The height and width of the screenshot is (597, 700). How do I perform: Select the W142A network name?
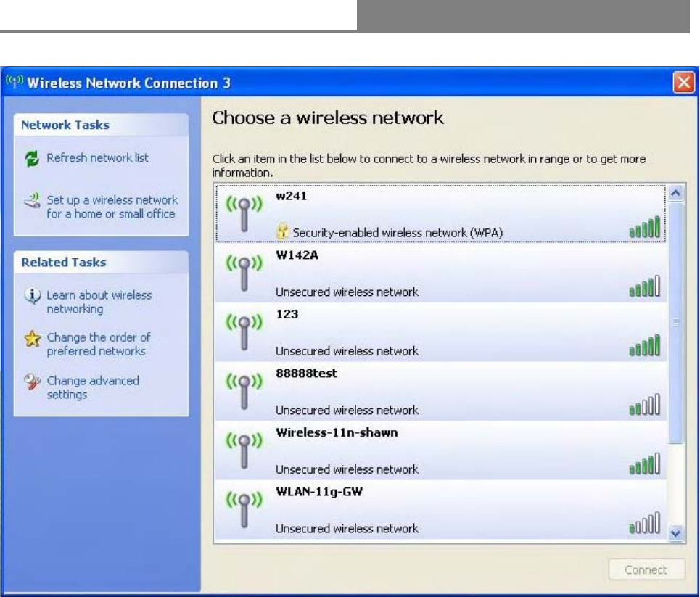[x=297, y=255]
